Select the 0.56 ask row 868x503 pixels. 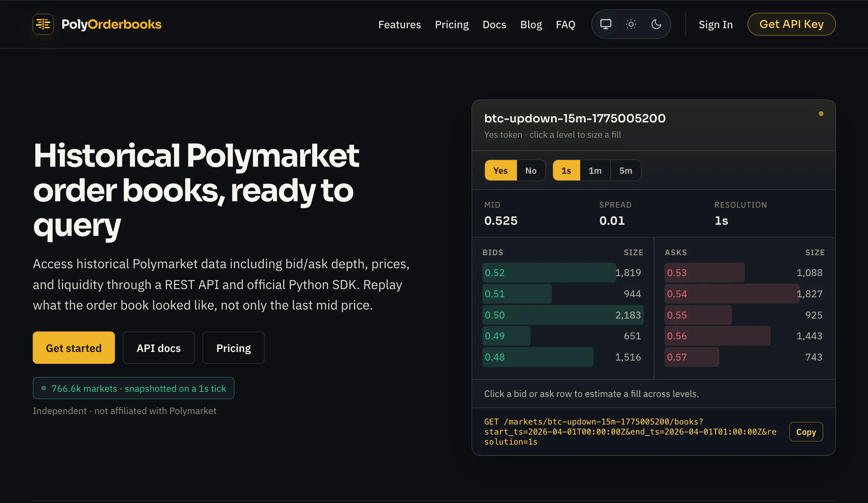click(745, 336)
